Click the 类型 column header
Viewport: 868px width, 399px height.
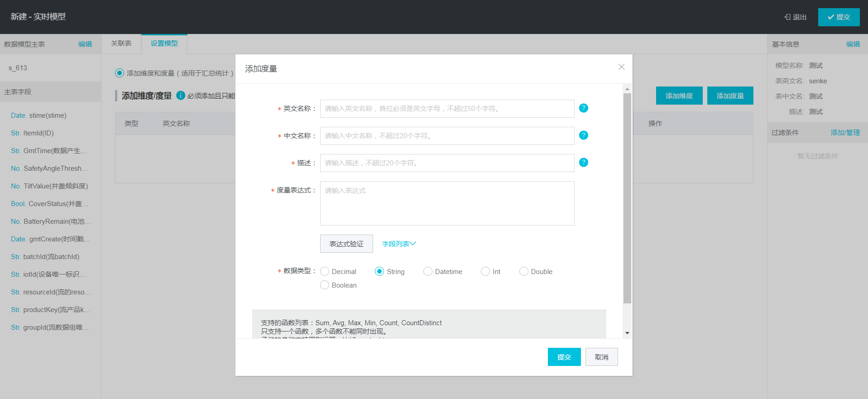pos(131,124)
